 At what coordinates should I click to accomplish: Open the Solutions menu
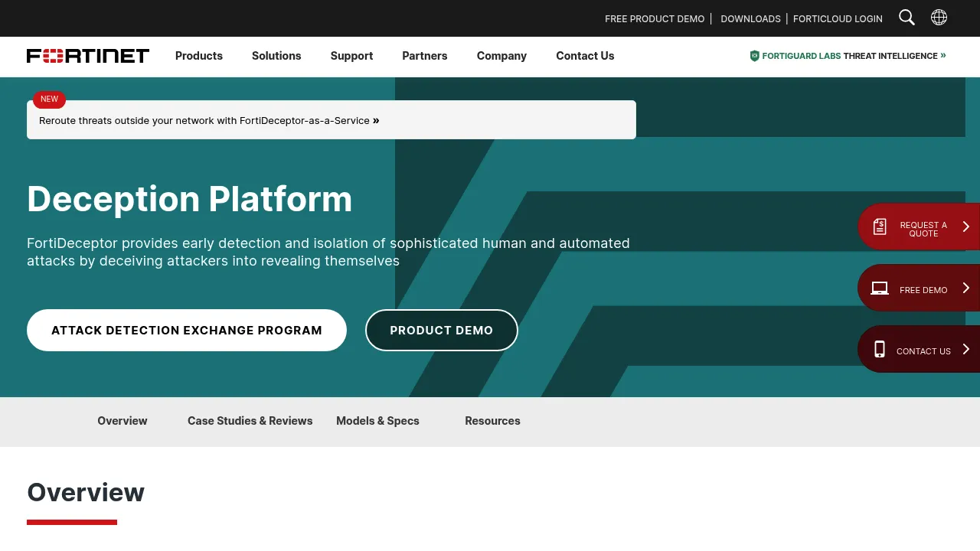click(276, 56)
